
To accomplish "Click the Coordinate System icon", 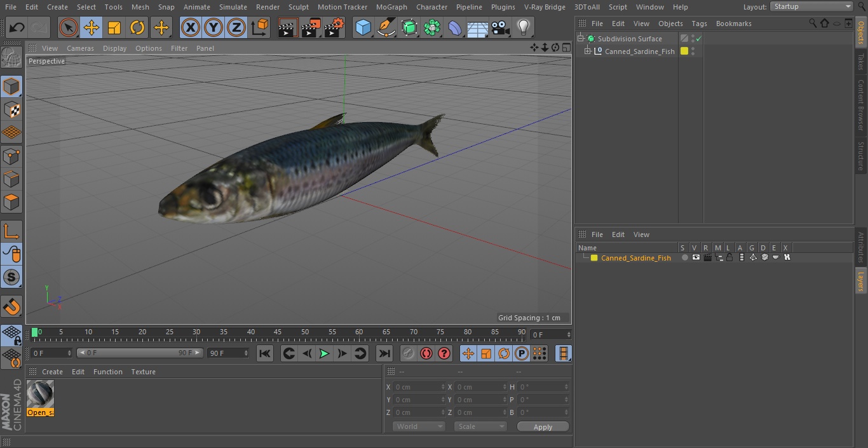I will (260, 27).
